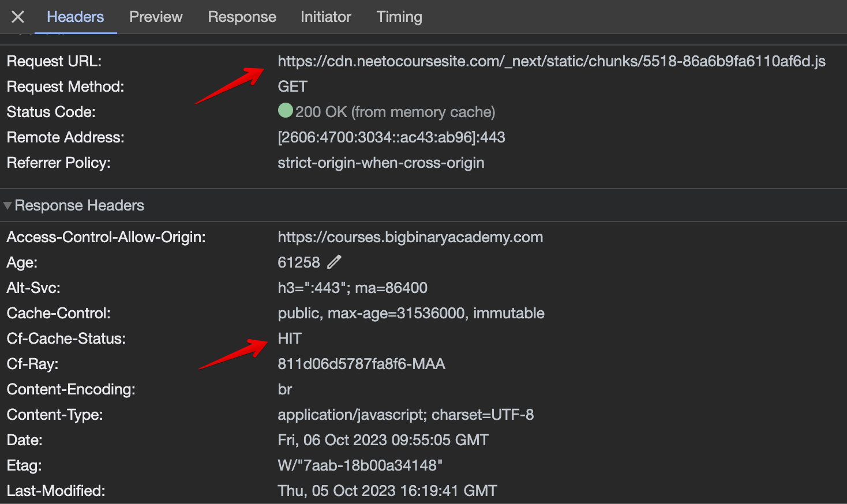Select the Headers tab
The width and height of the screenshot is (847, 504).
[75, 17]
